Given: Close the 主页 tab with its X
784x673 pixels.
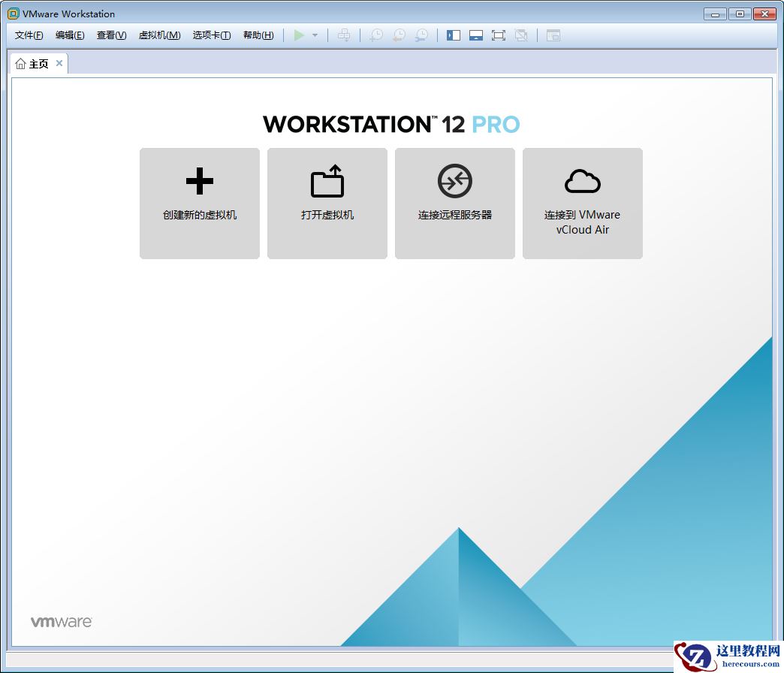Looking at the screenshot, I should [x=59, y=63].
